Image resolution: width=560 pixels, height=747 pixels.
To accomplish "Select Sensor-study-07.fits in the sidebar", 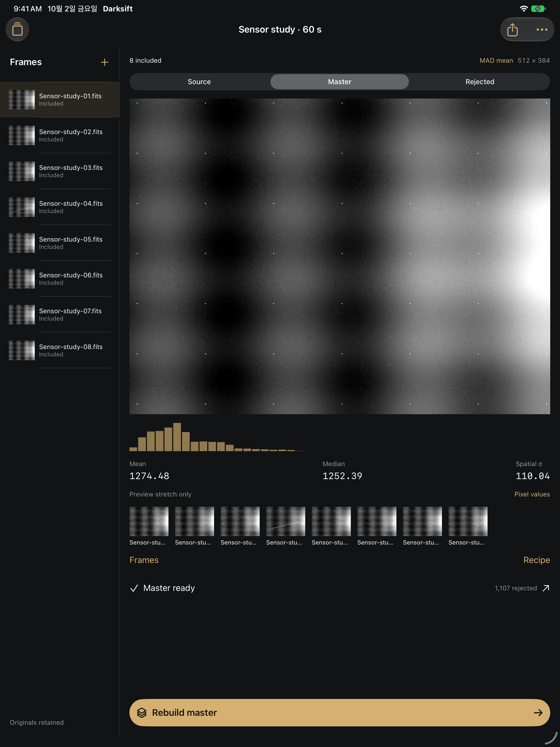I will pyautogui.click(x=60, y=314).
